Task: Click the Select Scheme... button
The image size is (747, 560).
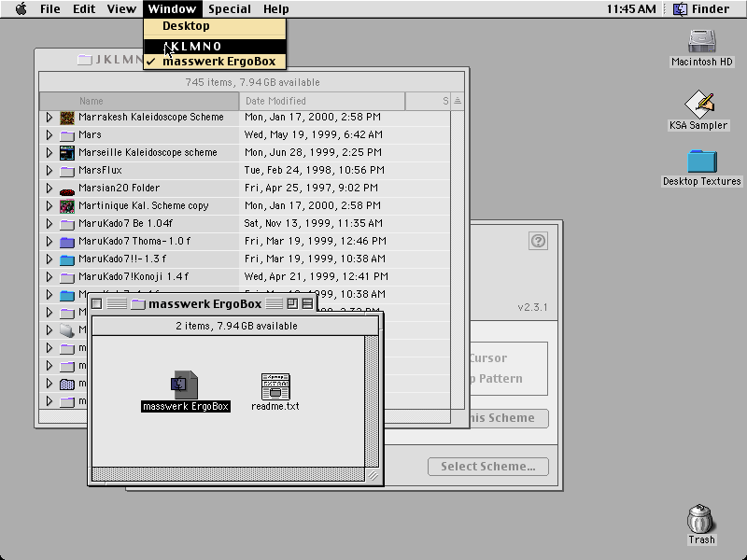Action: (x=488, y=466)
